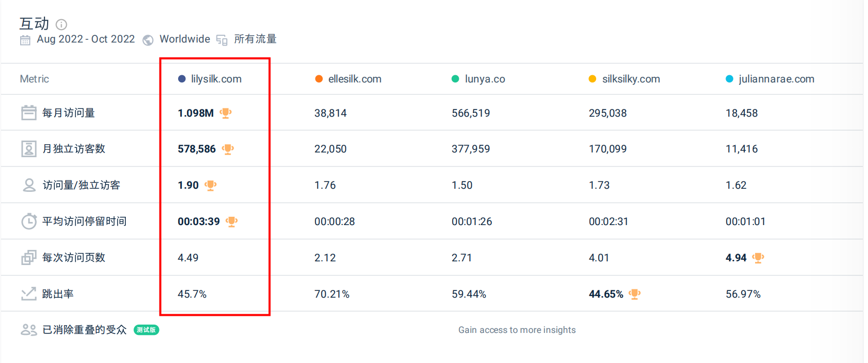The image size is (868, 363).
Task: Click the audience icon for 已消除重叠的受众
Action: point(28,330)
